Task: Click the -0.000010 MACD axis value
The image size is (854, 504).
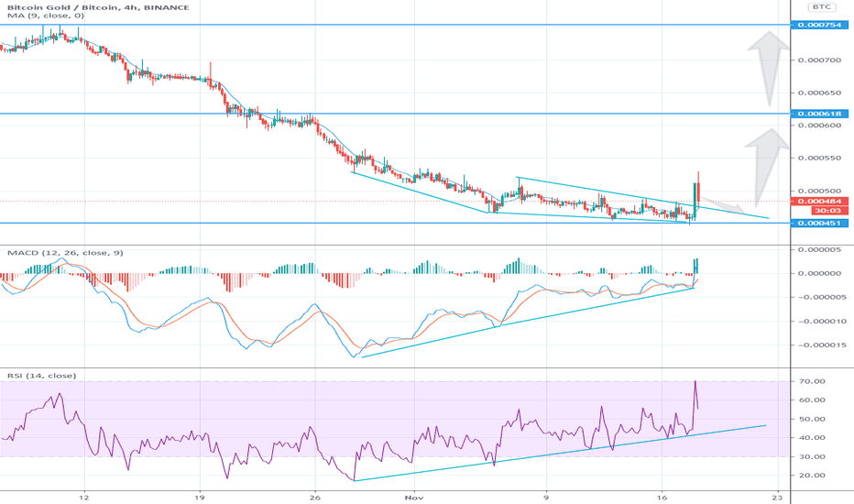Action: 822,321
